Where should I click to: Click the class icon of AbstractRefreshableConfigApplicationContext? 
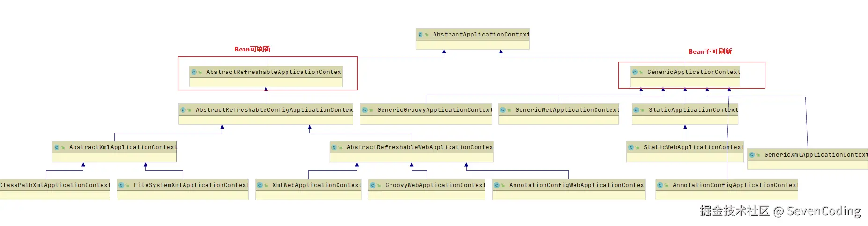click(x=183, y=110)
